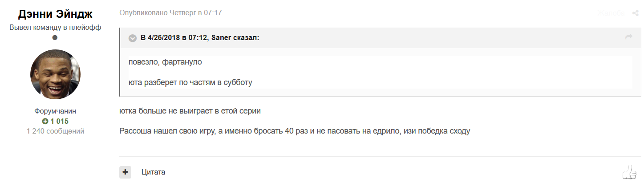The image size is (644, 187).
Task: Select sentence starting 'Рассоша нашел свою игру'
Action: (295, 131)
